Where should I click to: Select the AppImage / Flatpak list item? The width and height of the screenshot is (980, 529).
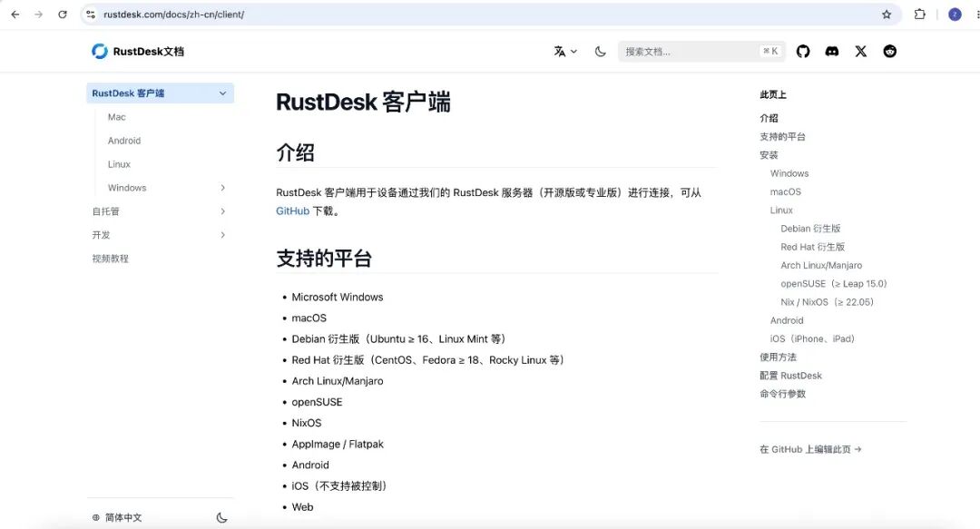[338, 444]
